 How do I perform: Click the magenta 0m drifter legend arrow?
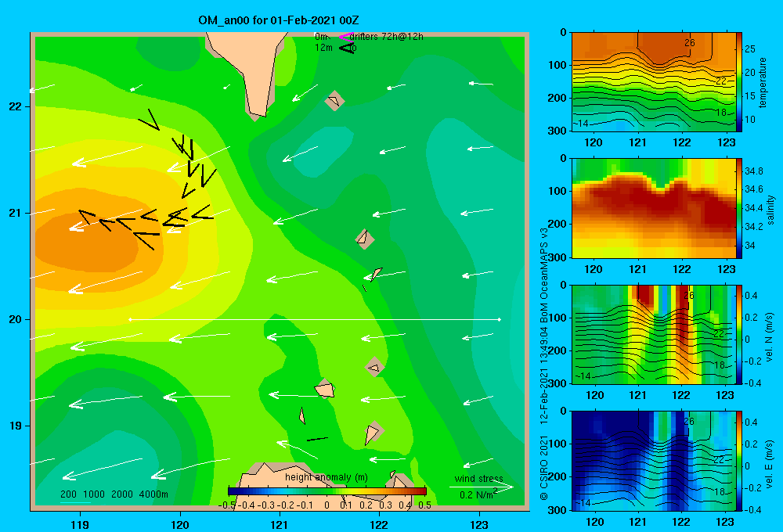tap(346, 37)
